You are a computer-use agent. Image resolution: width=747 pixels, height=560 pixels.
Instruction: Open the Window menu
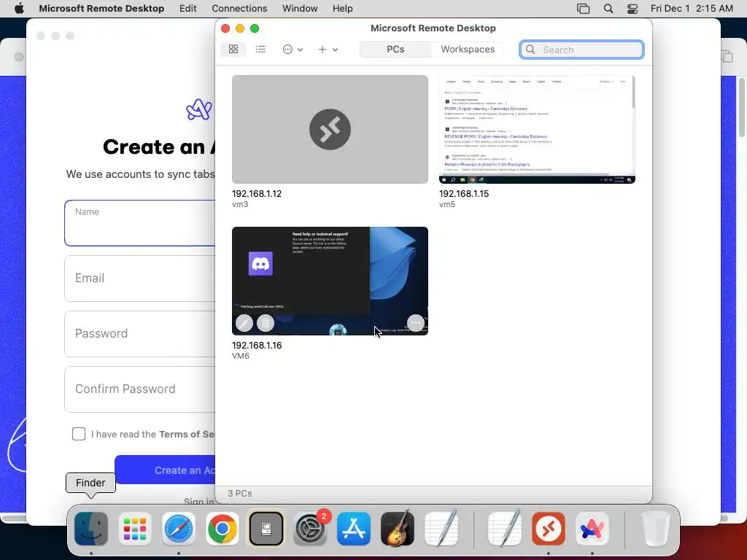tap(300, 9)
